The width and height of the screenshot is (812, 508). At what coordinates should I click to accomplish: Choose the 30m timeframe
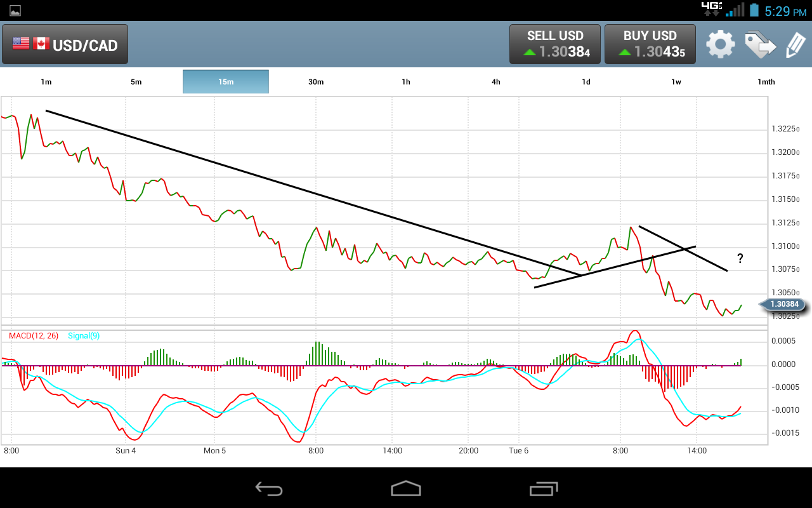click(x=316, y=82)
